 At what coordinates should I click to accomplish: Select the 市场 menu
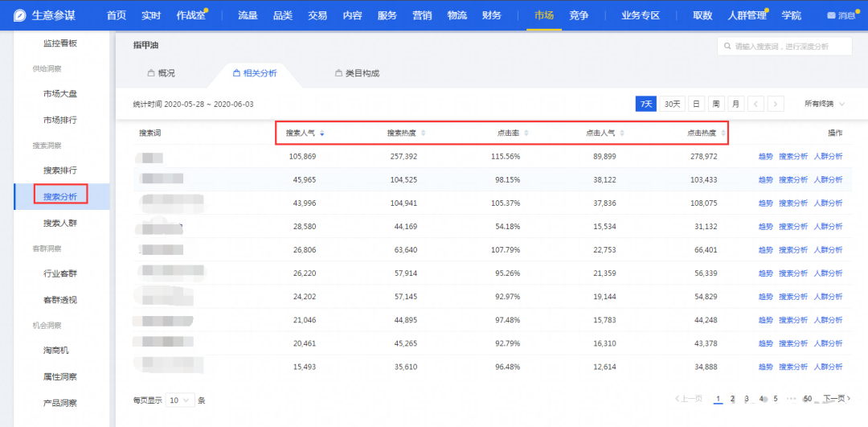click(543, 15)
